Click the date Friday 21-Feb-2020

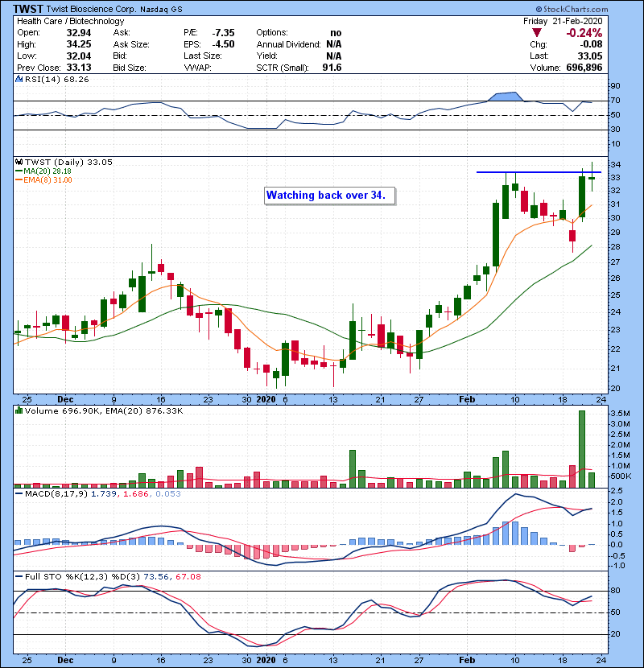563,21
